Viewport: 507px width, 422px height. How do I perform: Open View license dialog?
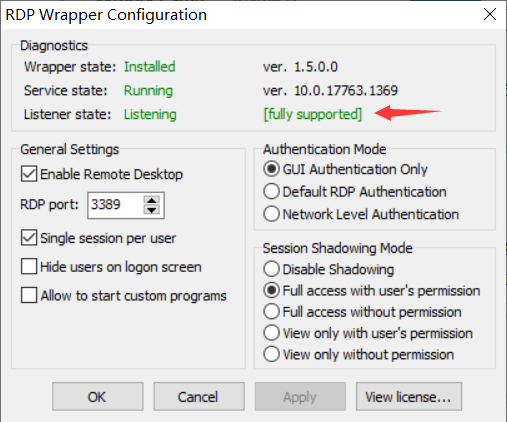click(x=409, y=396)
